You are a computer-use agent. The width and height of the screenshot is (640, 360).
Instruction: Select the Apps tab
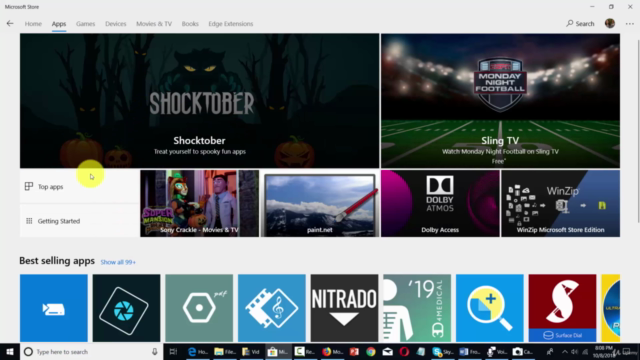[59, 24]
